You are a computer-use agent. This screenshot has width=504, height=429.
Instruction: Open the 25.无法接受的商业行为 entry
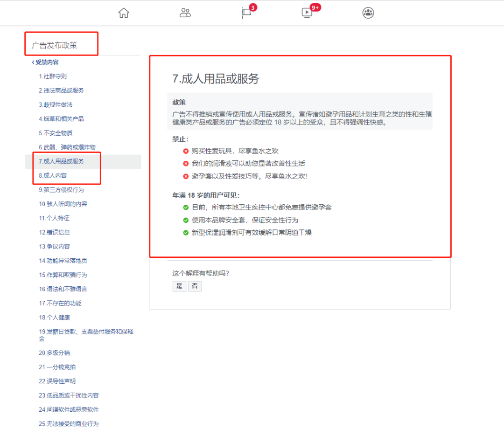click(x=70, y=423)
